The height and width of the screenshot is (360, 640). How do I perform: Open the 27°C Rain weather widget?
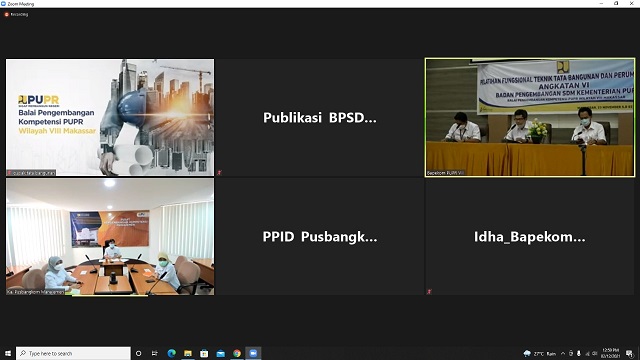(540, 353)
